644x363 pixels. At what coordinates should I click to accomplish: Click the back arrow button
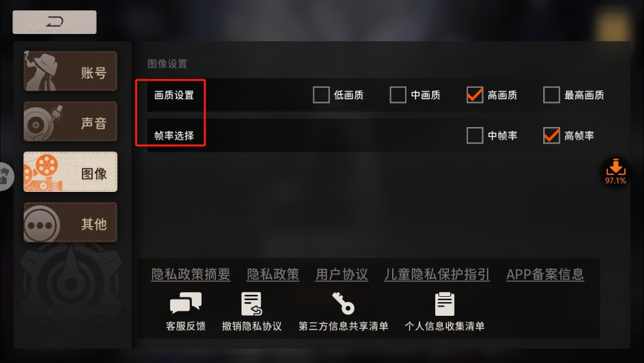(x=54, y=22)
